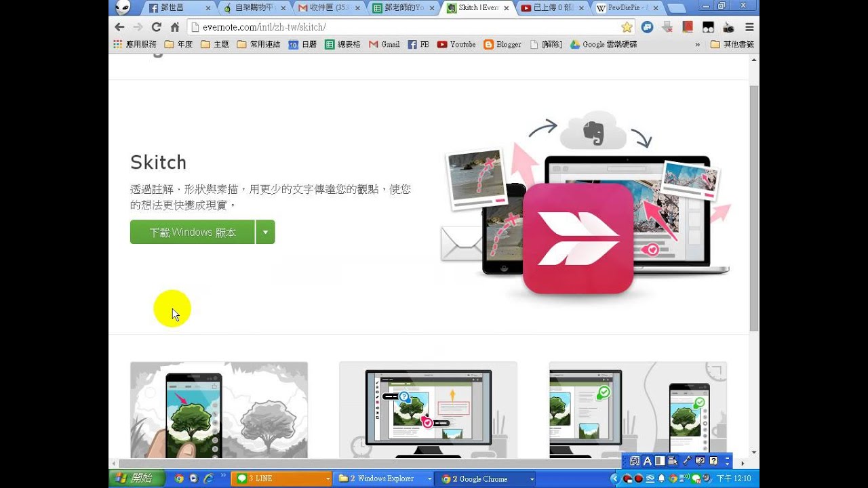
Task: Reload the Skitch page
Action: point(156,27)
